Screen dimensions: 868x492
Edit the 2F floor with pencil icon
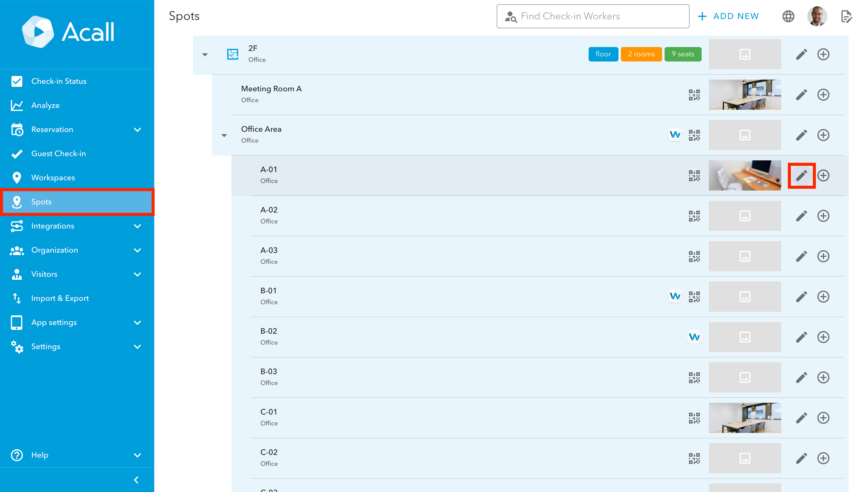[x=801, y=54]
